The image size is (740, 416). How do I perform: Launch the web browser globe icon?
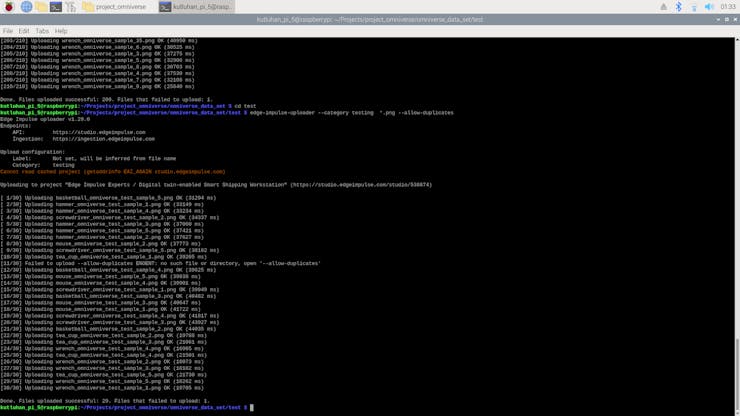pos(26,7)
